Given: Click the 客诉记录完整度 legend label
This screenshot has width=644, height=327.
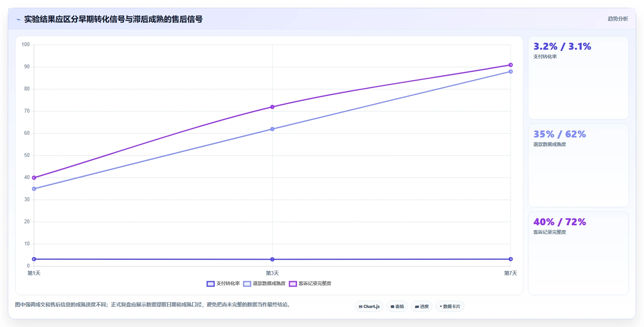Looking at the screenshot, I should point(315,284).
